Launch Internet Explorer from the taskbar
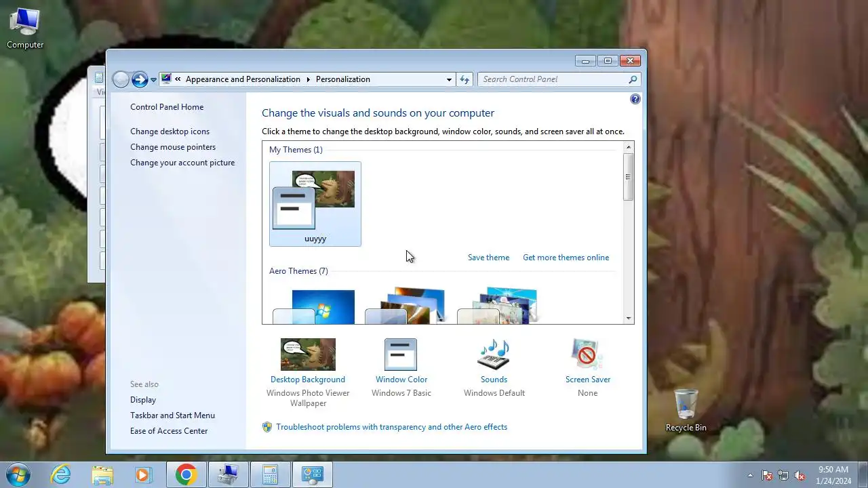This screenshot has height=488, width=868. click(x=61, y=474)
